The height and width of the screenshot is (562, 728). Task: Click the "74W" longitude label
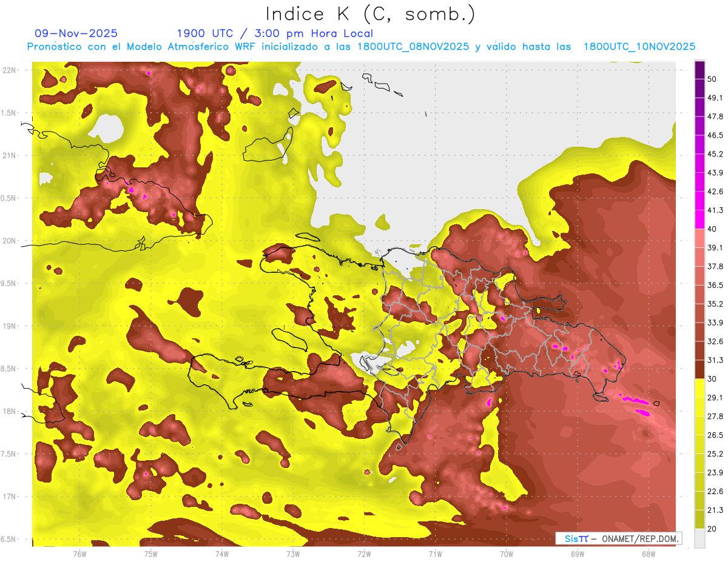[x=221, y=554]
